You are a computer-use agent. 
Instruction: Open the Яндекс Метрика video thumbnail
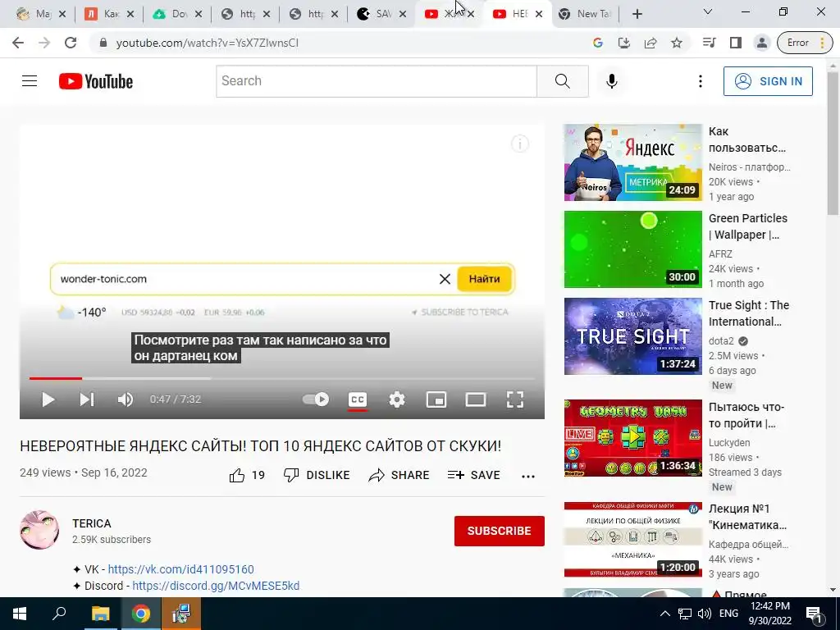(632, 162)
